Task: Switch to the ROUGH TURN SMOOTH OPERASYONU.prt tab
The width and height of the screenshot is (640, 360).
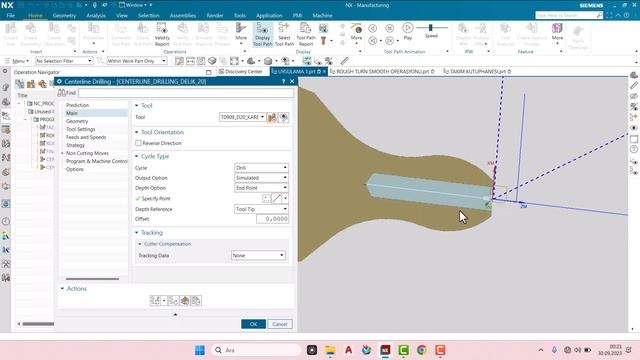Action: click(x=382, y=71)
